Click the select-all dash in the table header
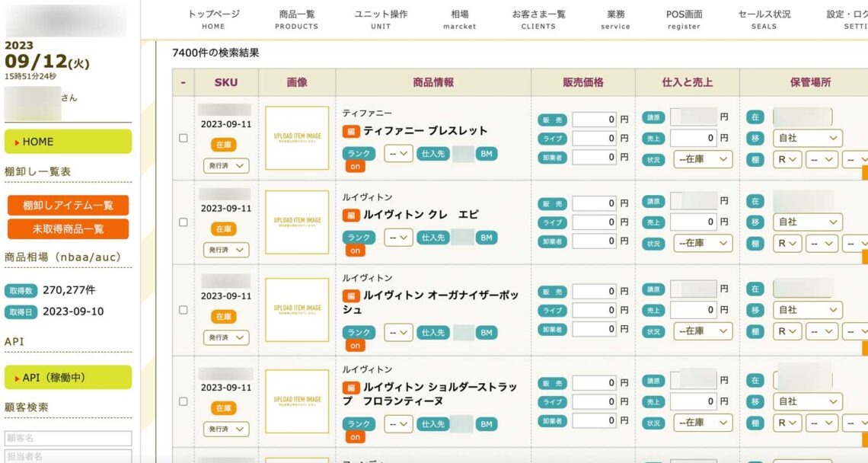This screenshot has height=463, width=868. point(183,83)
